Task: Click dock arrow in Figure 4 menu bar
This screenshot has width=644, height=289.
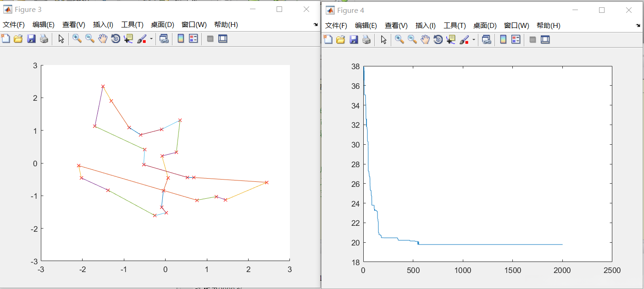Action: tap(638, 26)
